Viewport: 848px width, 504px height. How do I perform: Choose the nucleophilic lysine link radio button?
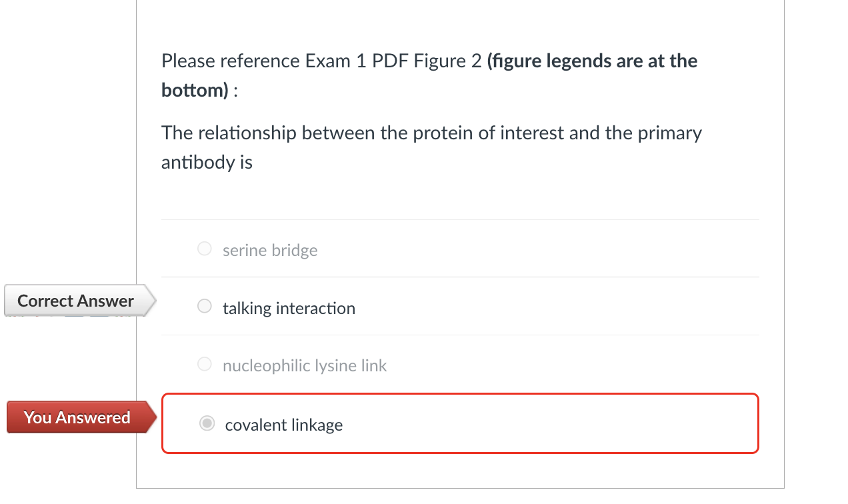coord(205,365)
